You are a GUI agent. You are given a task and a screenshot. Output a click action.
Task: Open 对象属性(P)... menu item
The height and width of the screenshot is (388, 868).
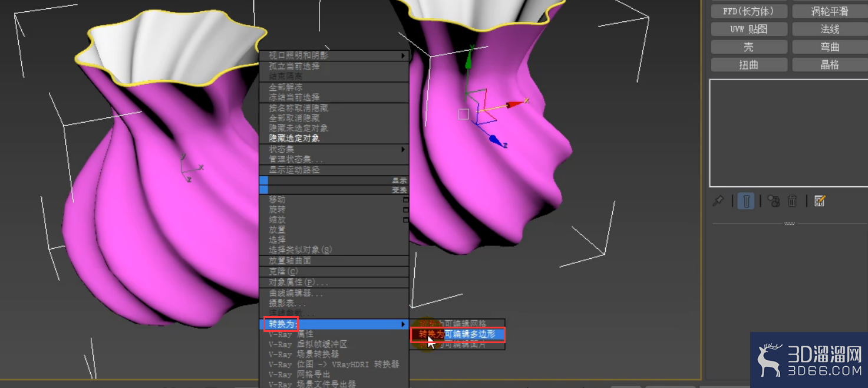coord(334,282)
